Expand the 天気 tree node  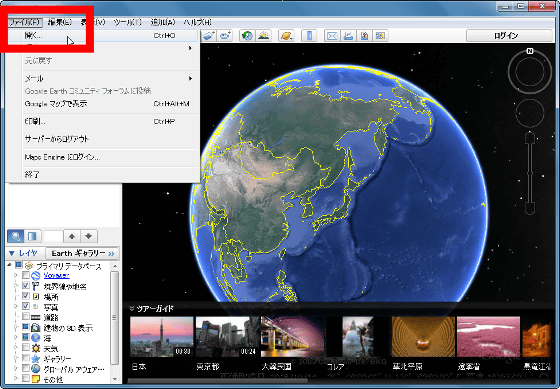point(16,348)
